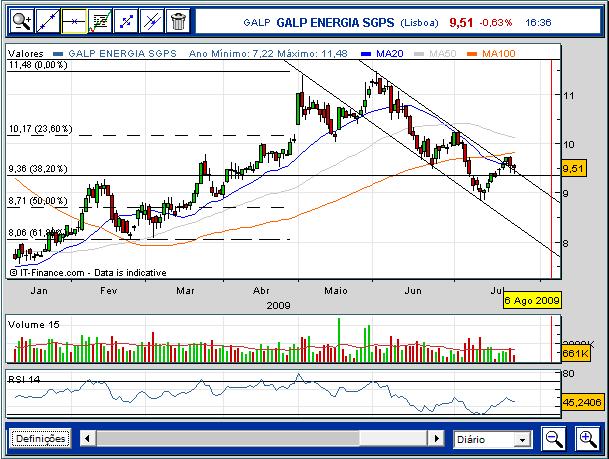This screenshot has width=609, height=459.
Task: Delete drawings with the trash can icon
Action: coord(178,21)
